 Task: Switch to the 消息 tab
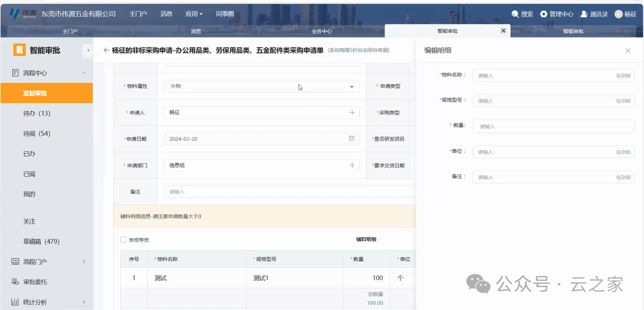pos(196,31)
